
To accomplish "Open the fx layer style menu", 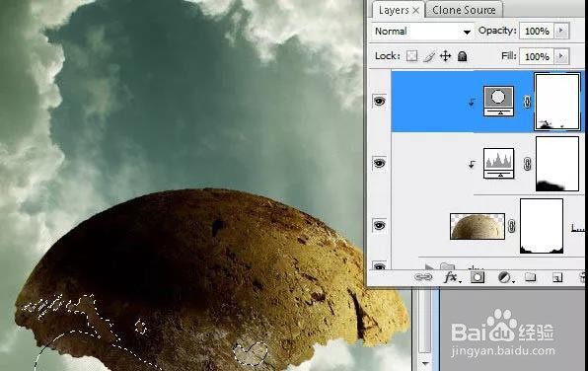I will pos(451,278).
